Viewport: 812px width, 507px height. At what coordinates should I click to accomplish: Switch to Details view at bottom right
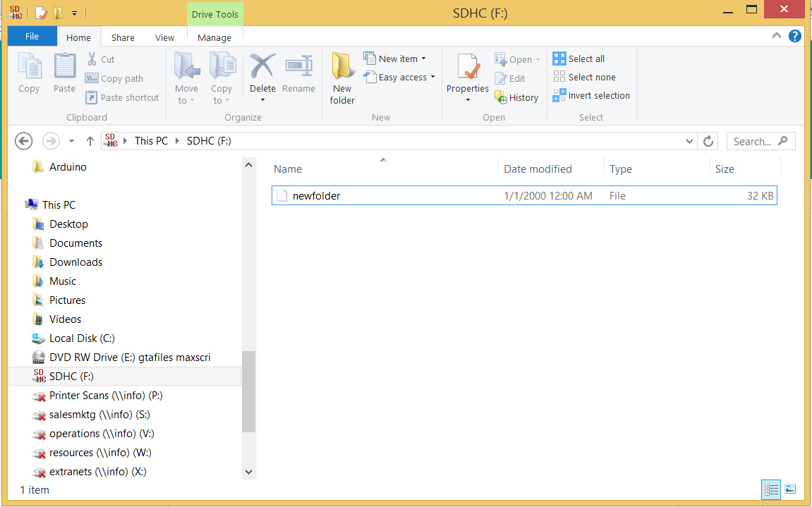771,489
